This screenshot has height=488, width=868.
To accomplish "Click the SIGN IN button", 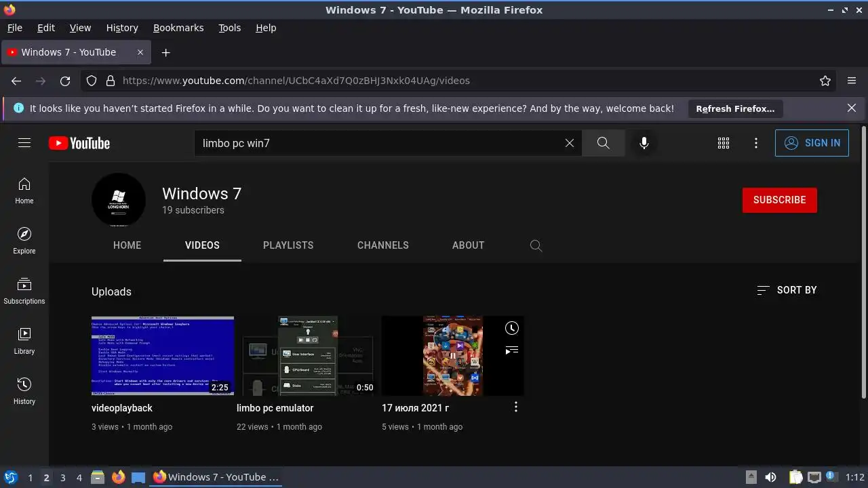I will (x=812, y=143).
